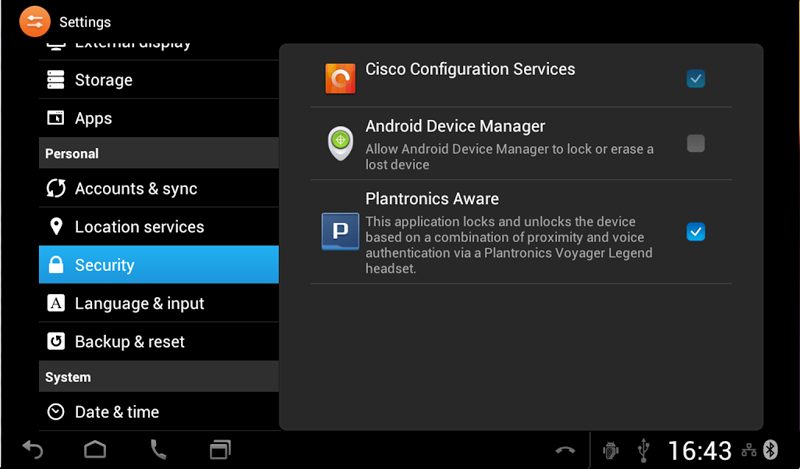Tap the Bluetooth status icon
Image resolution: width=800 pixels, height=469 pixels.
tap(771, 449)
